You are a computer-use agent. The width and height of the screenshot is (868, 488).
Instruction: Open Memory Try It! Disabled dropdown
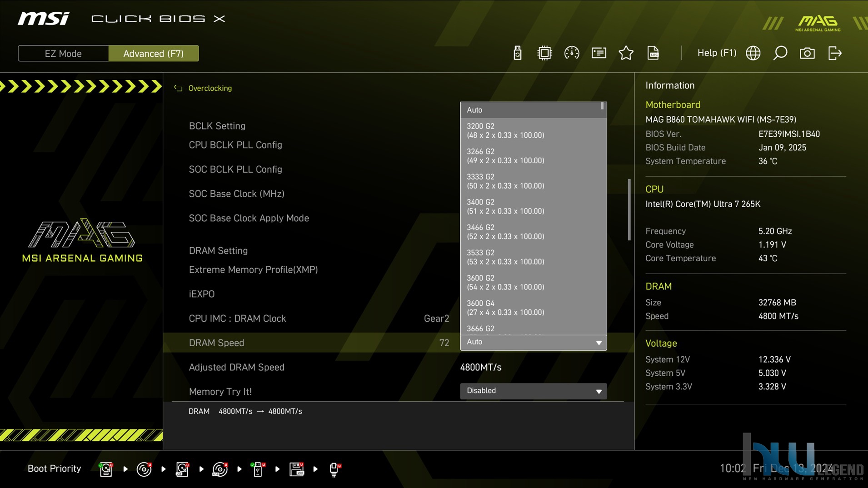534,391
